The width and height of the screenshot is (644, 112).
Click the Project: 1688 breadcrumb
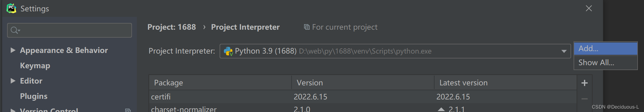pos(171,27)
